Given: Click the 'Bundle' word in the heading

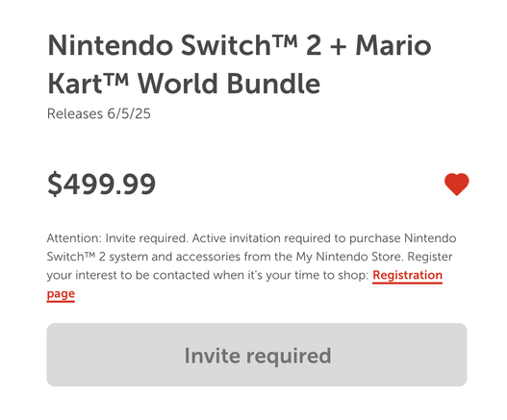Looking at the screenshot, I should tap(273, 84).
